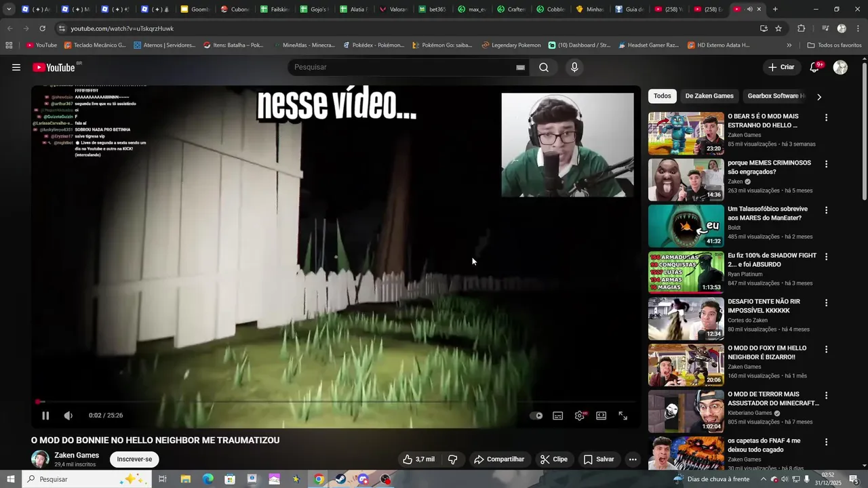Save the video with Salvar
The width and height of the screenshot is (868, 488).
pyautogui.click(x=599, y=459)
